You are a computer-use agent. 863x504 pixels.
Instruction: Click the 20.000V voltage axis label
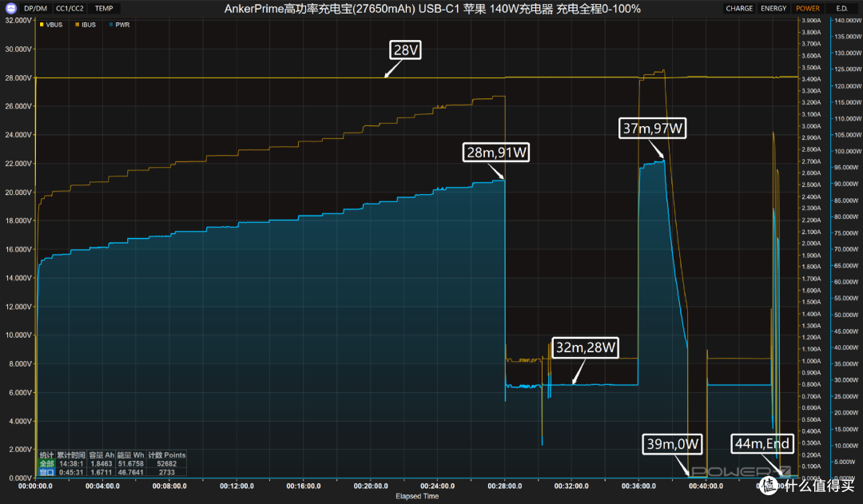[18, 192]
